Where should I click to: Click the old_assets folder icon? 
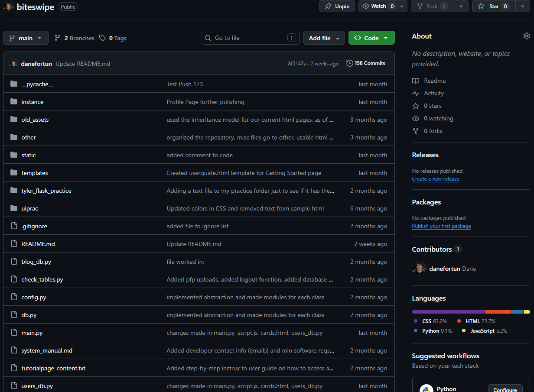[14, 120]
